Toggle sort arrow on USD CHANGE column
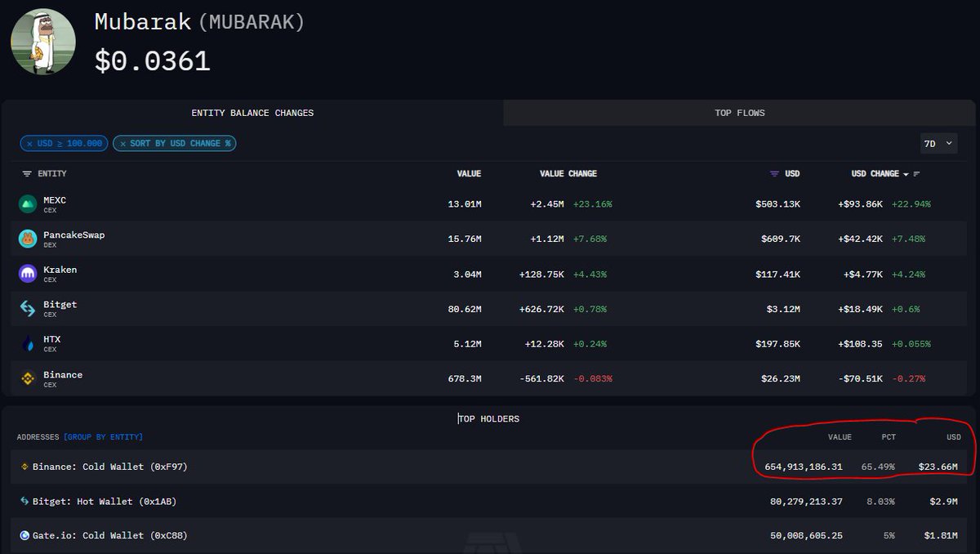The image size is (980, 554). coord(906,174)
